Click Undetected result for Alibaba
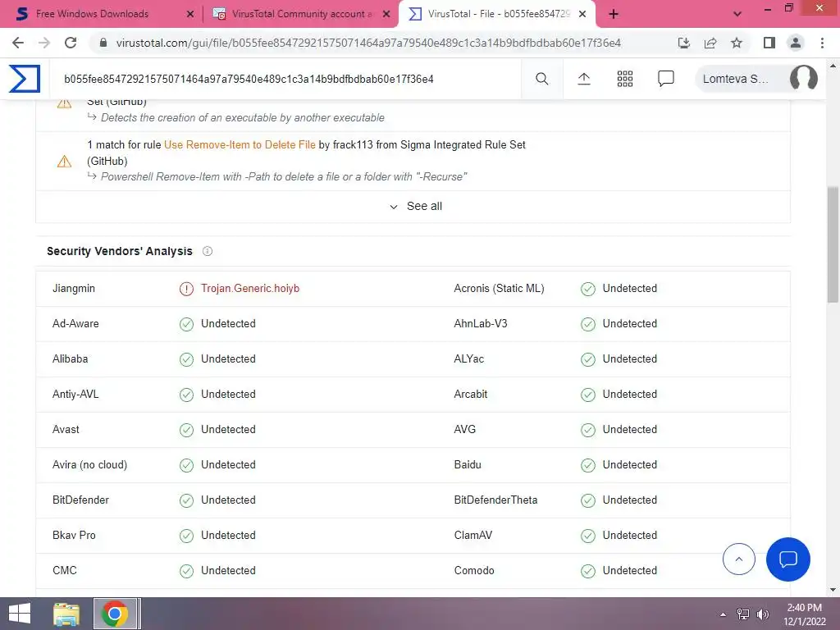The image size is (840, 630). [x=228, y=359]
